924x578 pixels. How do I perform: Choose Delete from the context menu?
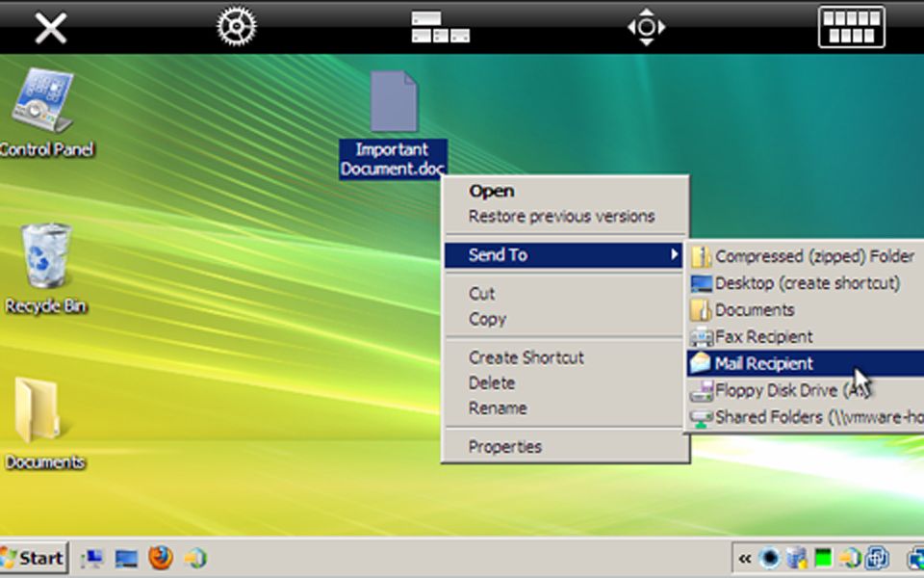point(565,382)
